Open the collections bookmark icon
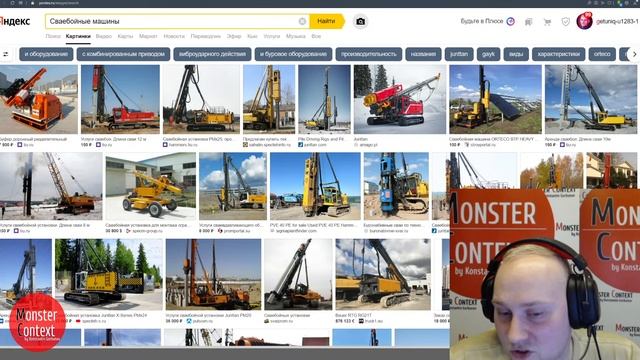 point(529,22)
